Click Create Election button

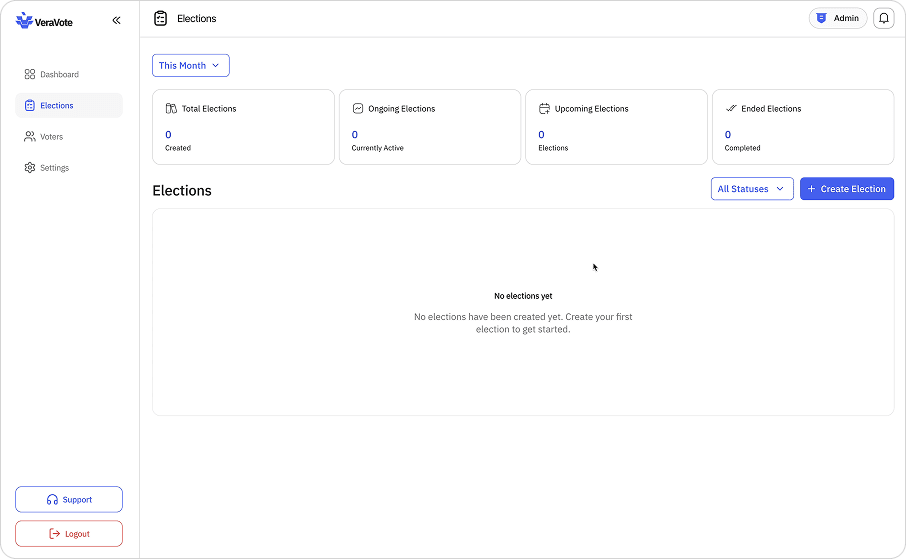click(x=846, y=189)
